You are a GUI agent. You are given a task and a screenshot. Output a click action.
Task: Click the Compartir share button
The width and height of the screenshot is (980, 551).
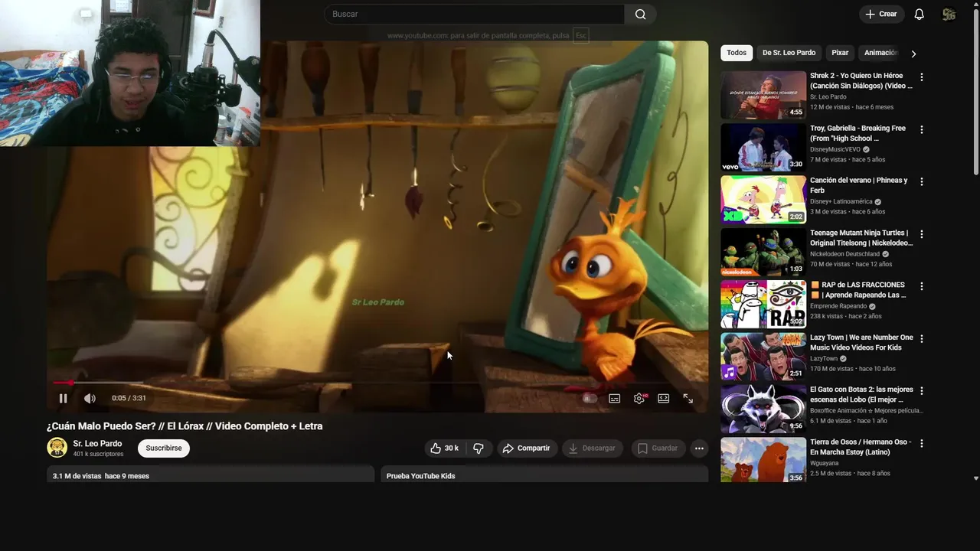(x=527, y=448)
